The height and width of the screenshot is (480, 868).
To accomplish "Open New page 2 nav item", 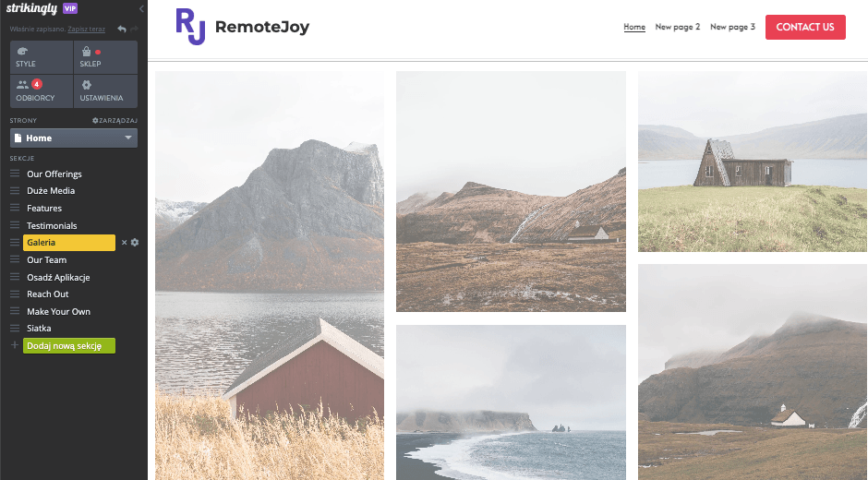I will tap(678, 27).
